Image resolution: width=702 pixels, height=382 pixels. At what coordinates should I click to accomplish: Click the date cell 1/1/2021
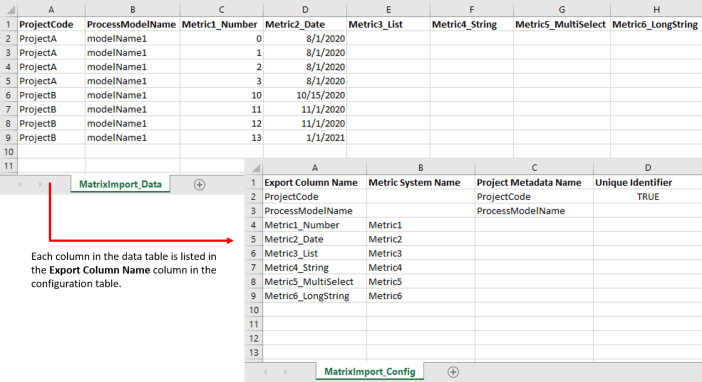305,137
